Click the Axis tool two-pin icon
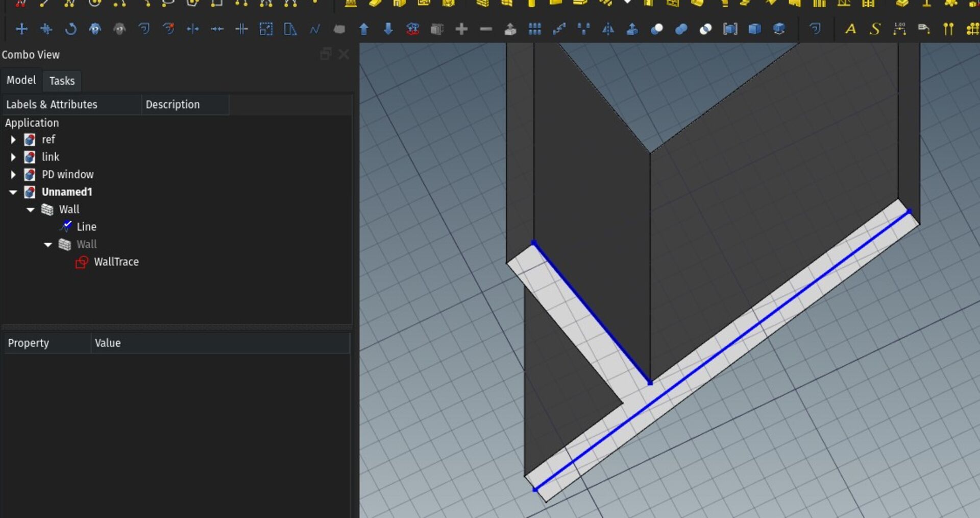The width and height of the screenshot is (980, 518). (x=948, y=29)
